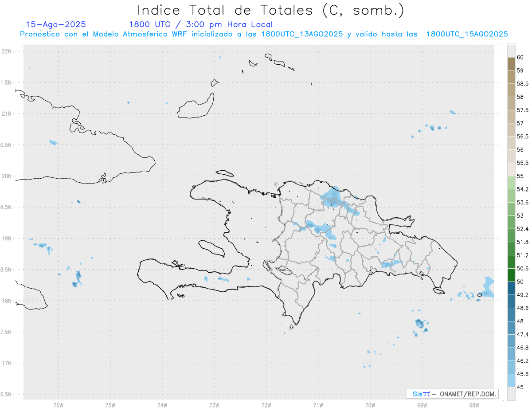
Task: Click the legend value '51.8'
Action: coord(523,242)
